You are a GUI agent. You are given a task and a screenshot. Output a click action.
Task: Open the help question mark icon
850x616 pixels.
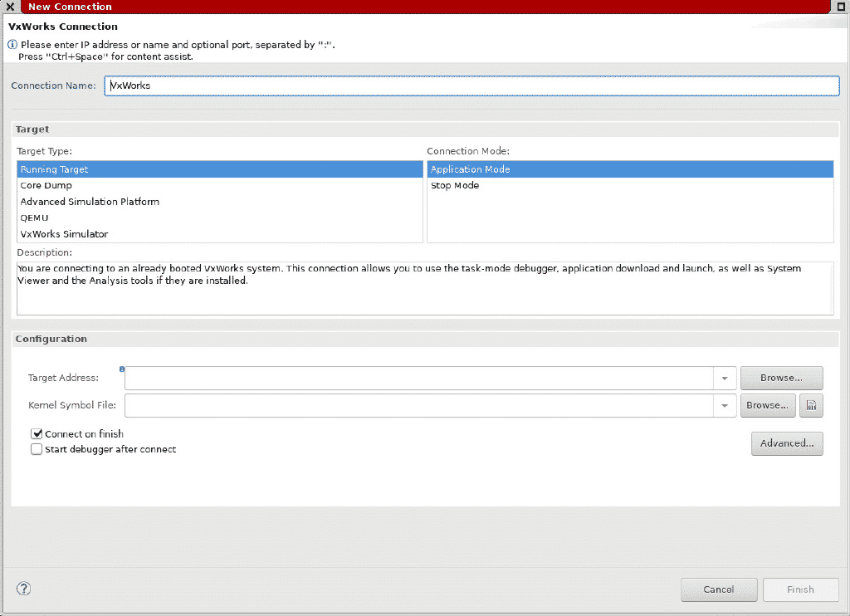pyautogui.click(x=23, y=589)
